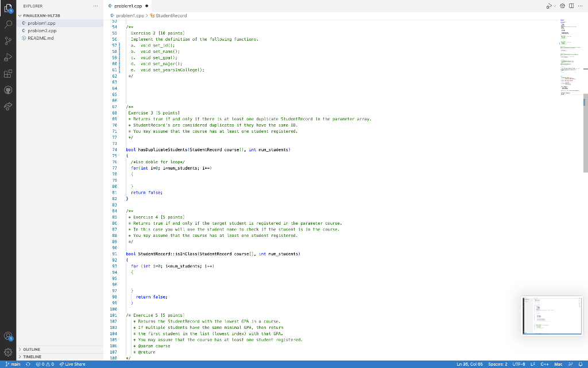Open the Accounts icon at the bottom

[x=7, y=336]
